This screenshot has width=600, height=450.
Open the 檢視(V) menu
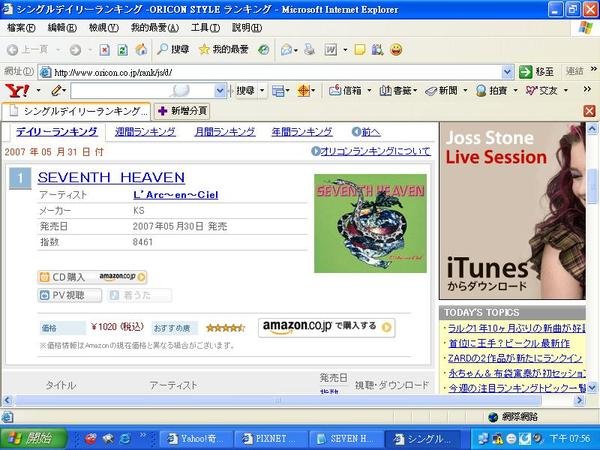(x=103, y=28)
